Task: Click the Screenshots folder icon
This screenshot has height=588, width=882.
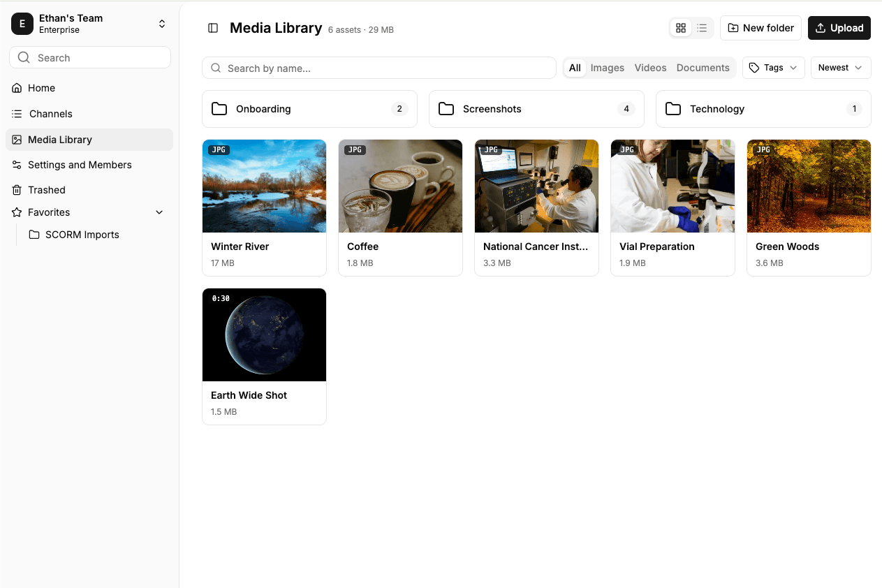Action: click(446, 109)
